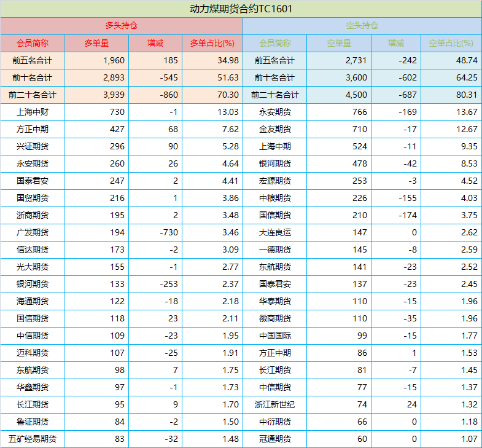The image size is (482, 448).
Task: Click long-side member 方正中期 with 427
Action: coord(33,129)
